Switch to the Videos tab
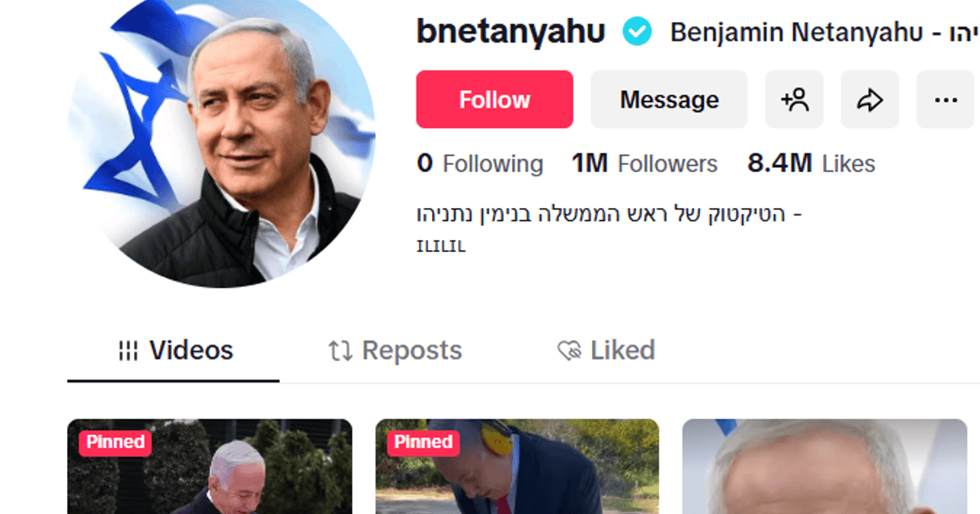The image size is (980, 514). point(176,351)
